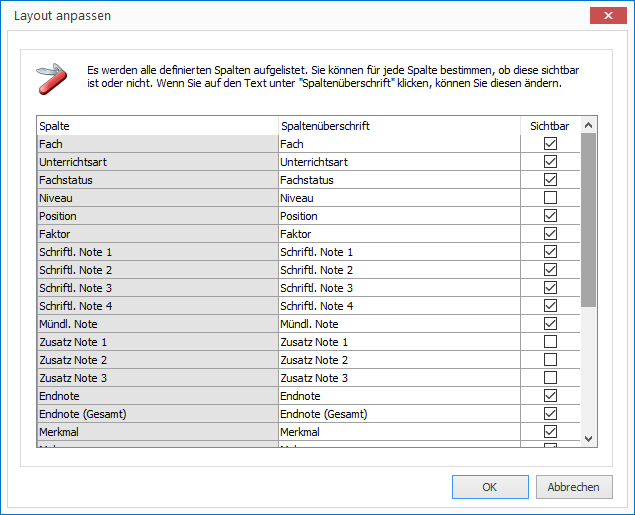Click the scrollbar up arrow
This screenshot has height=515, width=635.
(588, 126)
